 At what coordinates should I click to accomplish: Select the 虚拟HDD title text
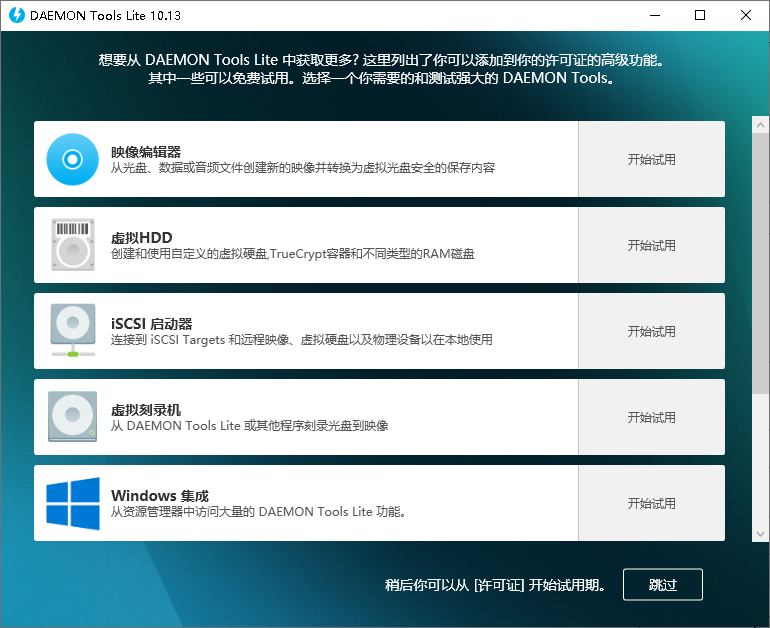[141, 238]
